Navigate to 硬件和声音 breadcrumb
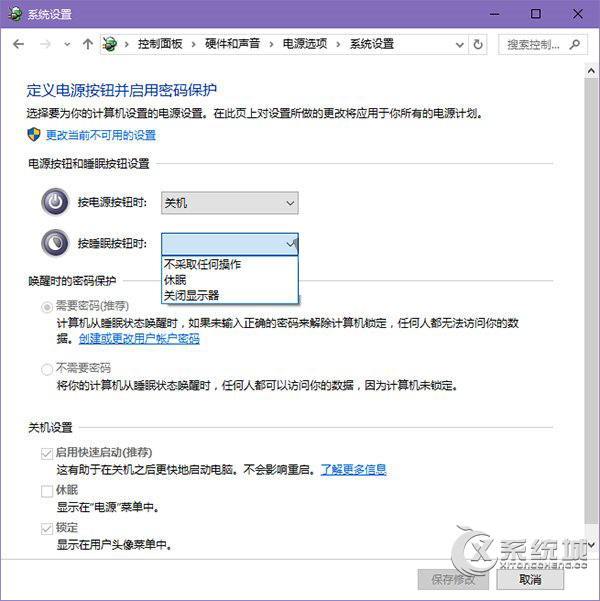This screenshot has width=600, height=601. click(x=232, y=44)
